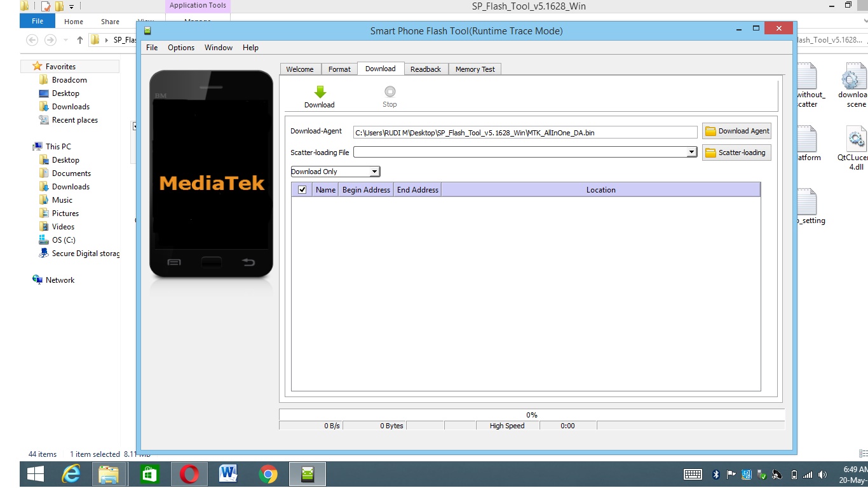This screenshot has width=868, height=488.
Task: Click the Location column header
Action: coord(600,189)
